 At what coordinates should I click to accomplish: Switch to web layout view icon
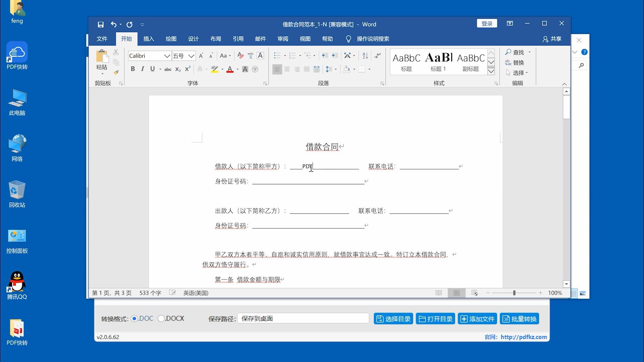click(474, 293)
